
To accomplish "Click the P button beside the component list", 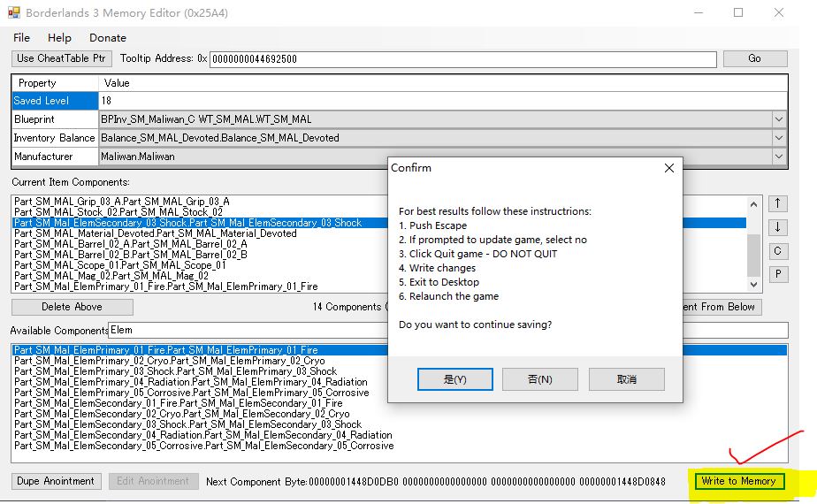I will 777,274.
